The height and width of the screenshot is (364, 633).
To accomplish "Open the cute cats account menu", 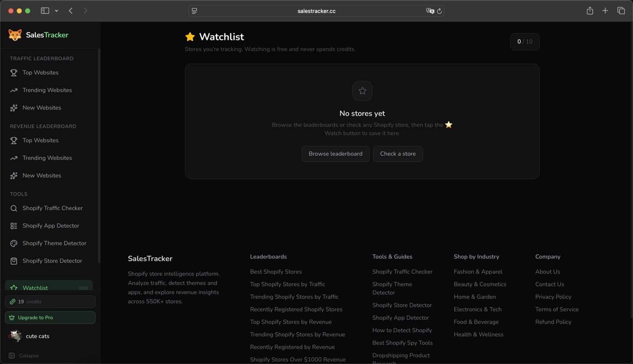I will 50,336.
